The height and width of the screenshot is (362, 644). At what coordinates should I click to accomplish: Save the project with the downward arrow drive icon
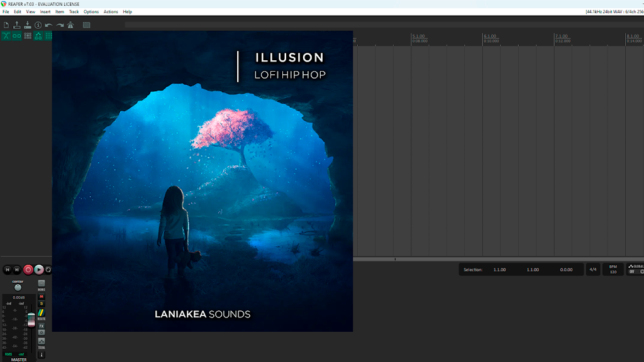(x=28, y=25)
